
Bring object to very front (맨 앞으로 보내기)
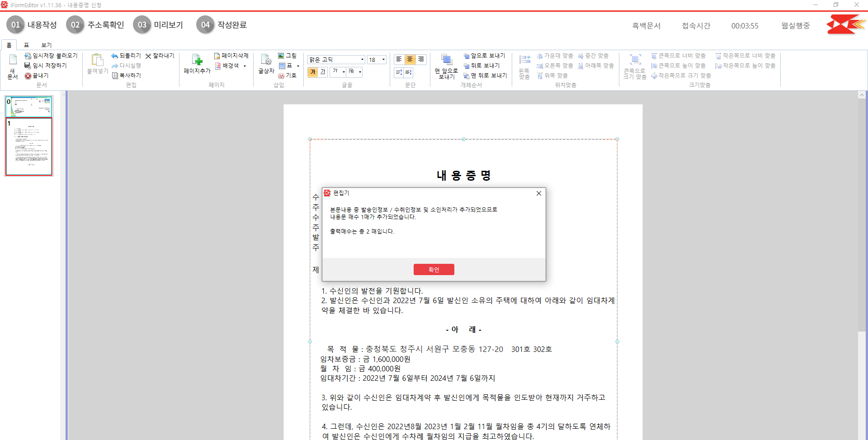(x=446, y=66)
